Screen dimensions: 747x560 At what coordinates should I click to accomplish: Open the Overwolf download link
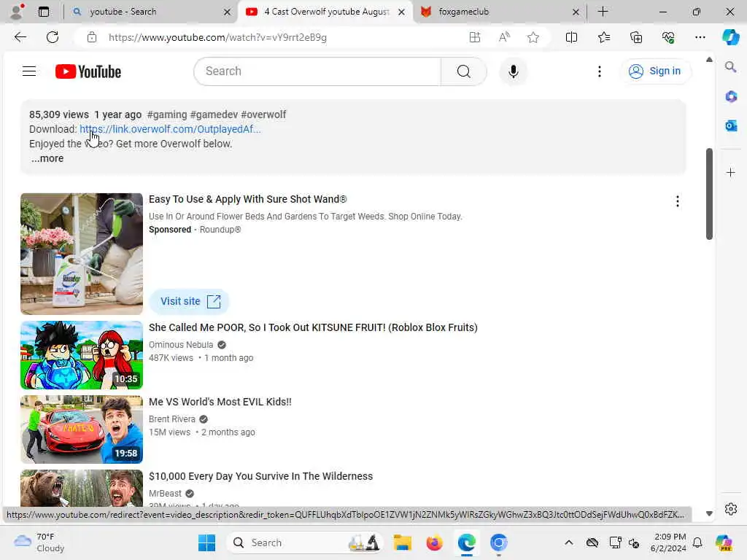[x=170, y=129]
